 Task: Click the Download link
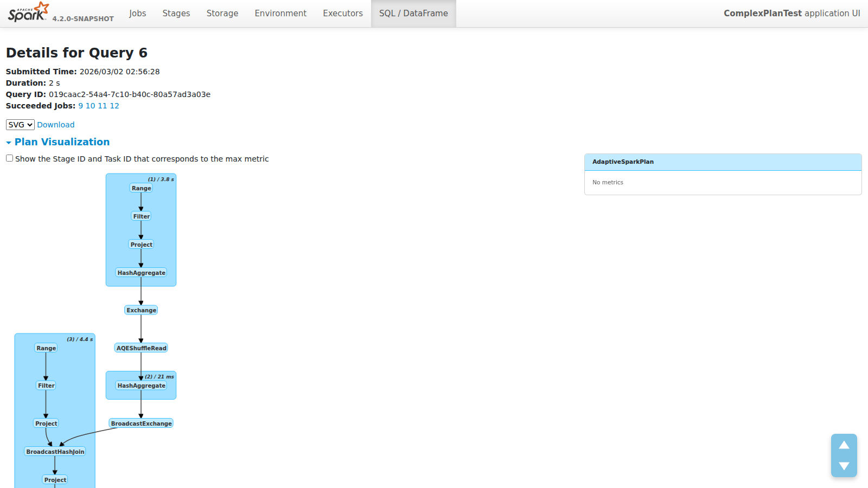[56, 124]
